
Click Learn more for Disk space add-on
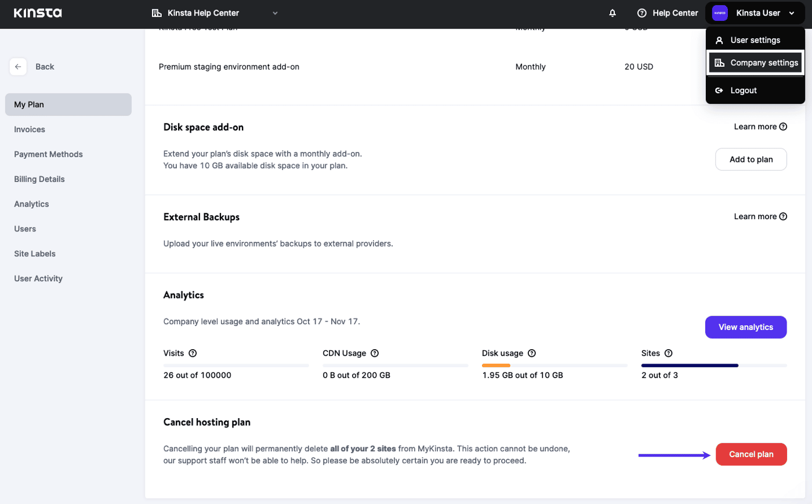coord(760,126)
